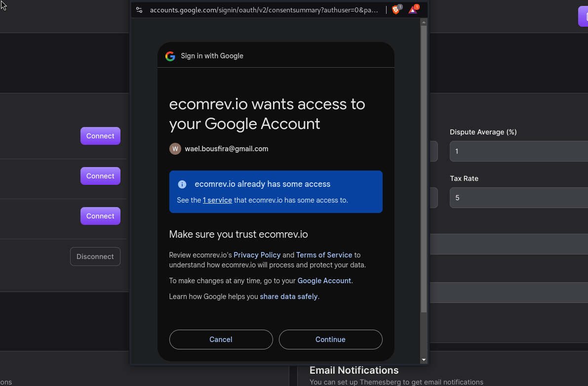The width and height of the screenshot is (588, 386).
Task: Click the first Connect button
Action: click(100, 136)
